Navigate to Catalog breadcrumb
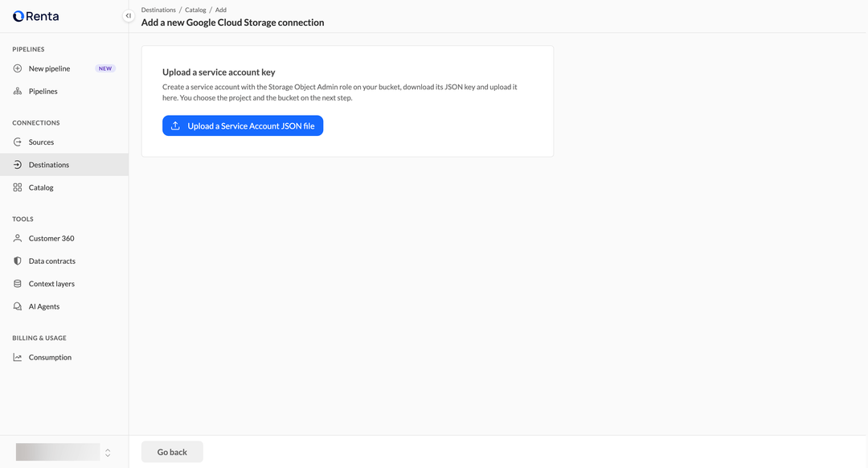 (195, 10)
